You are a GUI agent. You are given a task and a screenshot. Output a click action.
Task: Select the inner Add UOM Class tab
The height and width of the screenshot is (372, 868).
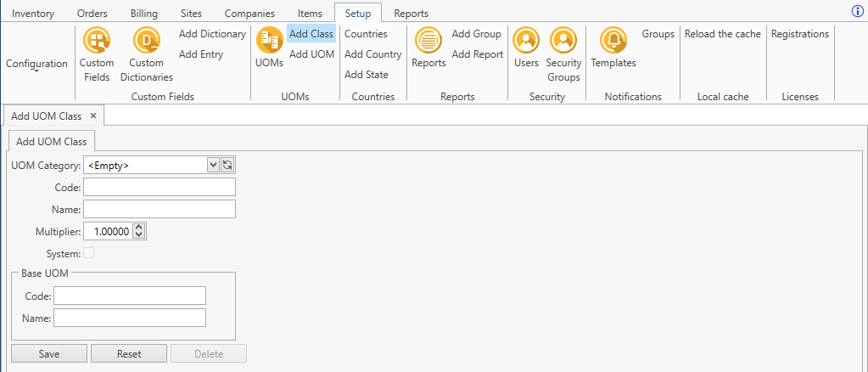point(52,141)
